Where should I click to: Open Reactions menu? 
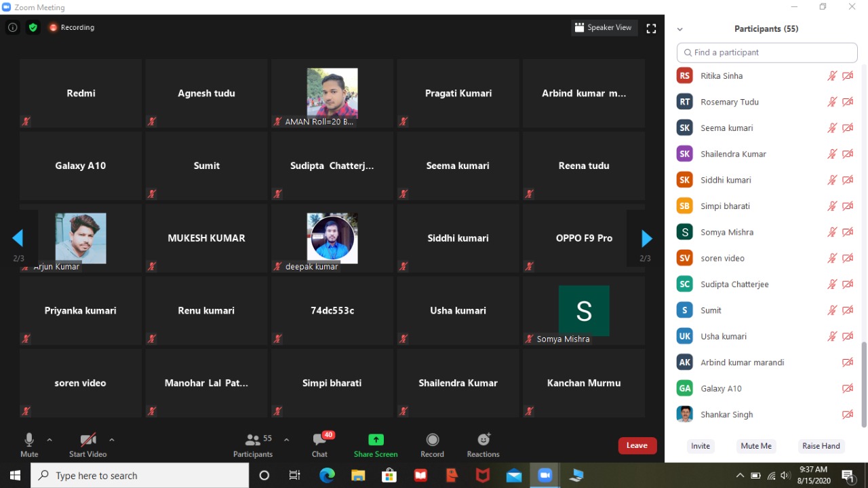pos(484,445)
